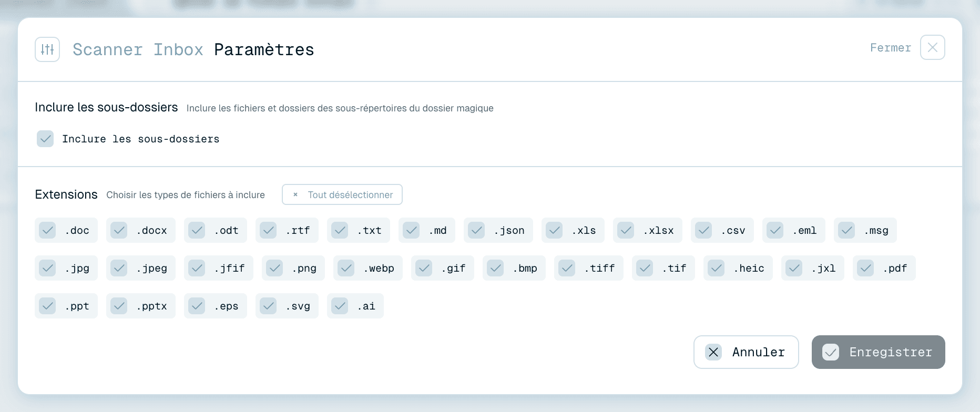Click the 'Enregistrer' button
The height and width of the screenshot is (412, 980).
tap(878, 352)
